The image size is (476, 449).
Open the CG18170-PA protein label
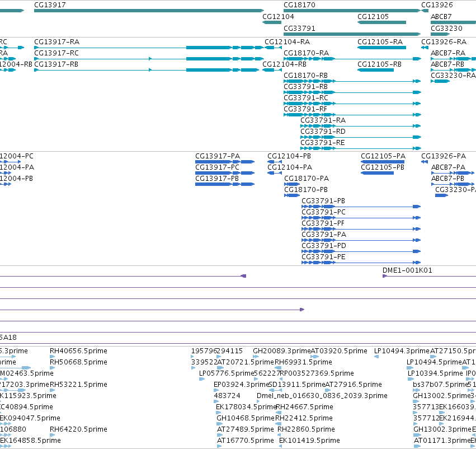tap(307, 179)
